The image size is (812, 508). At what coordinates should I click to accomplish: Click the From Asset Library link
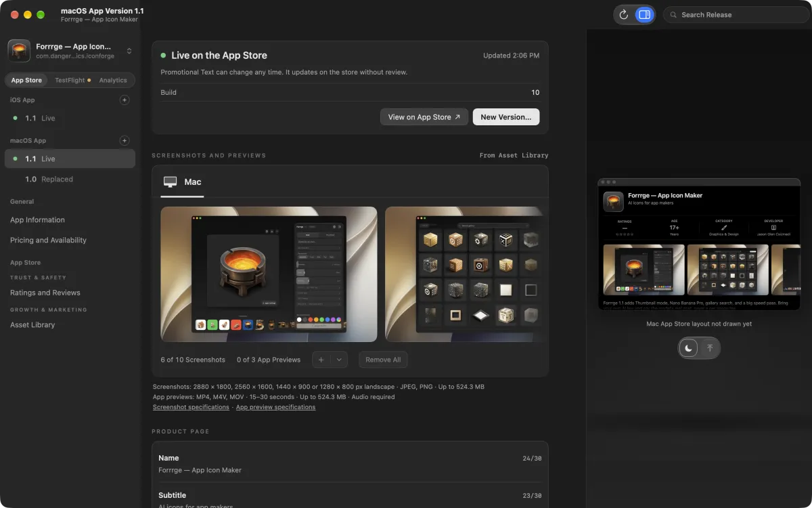point(514,155)
